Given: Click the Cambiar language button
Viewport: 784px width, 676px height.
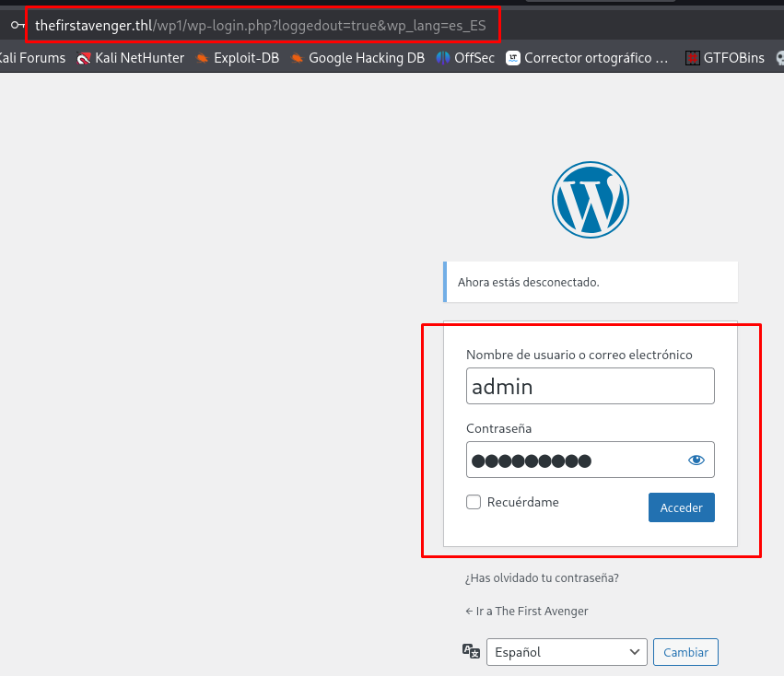Looking at the screenshot, I should coord(685,652).
